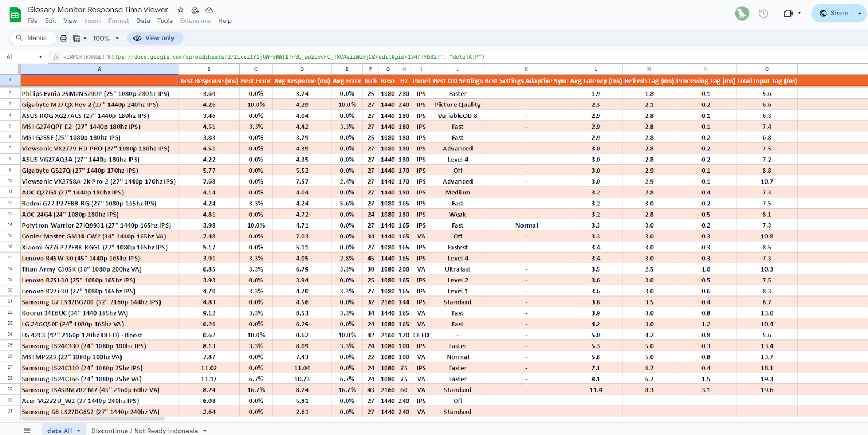Select the Titan Army C30SK cell
Image resolution: width=868 pixels, height=435 pixels.
point(99,269)
